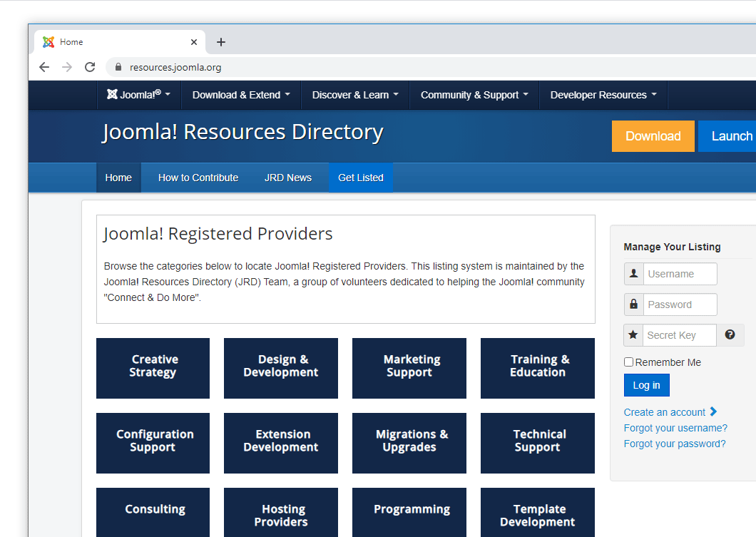Reload the current page
The image size is (756, 537).
[x=90, y=67]
